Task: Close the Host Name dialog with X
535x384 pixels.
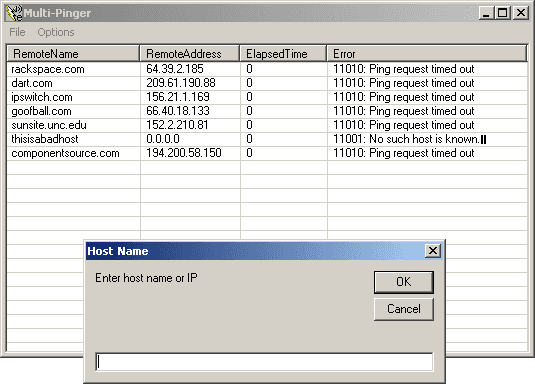Action: [433, 251]
